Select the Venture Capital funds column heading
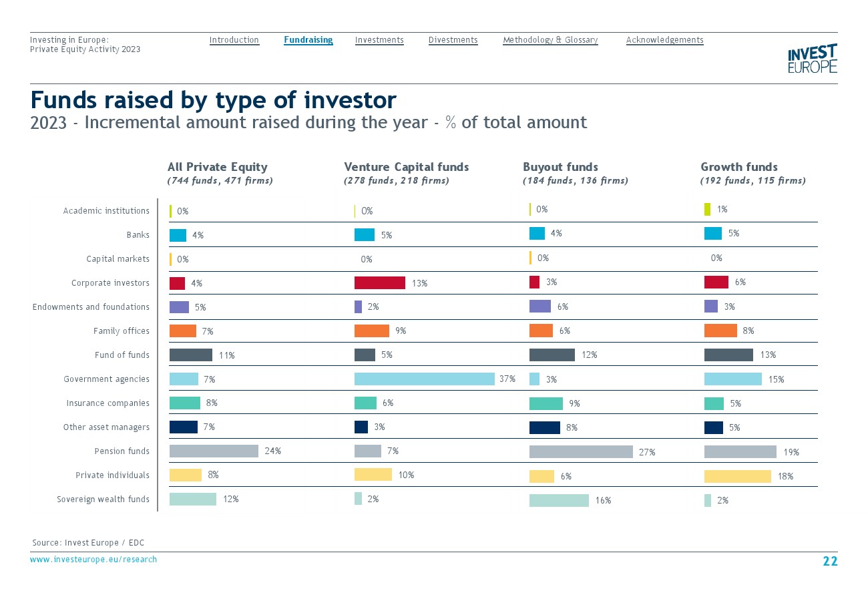868x601 pixels. [x=406, y=167]
